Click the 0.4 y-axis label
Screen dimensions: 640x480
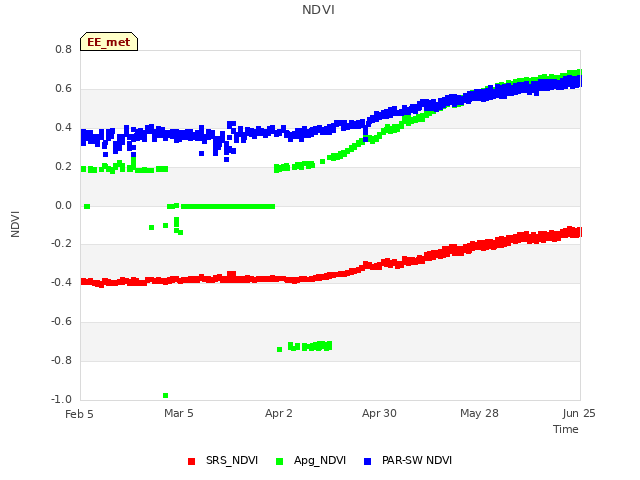pyautogui.click(x=63, y=127)
